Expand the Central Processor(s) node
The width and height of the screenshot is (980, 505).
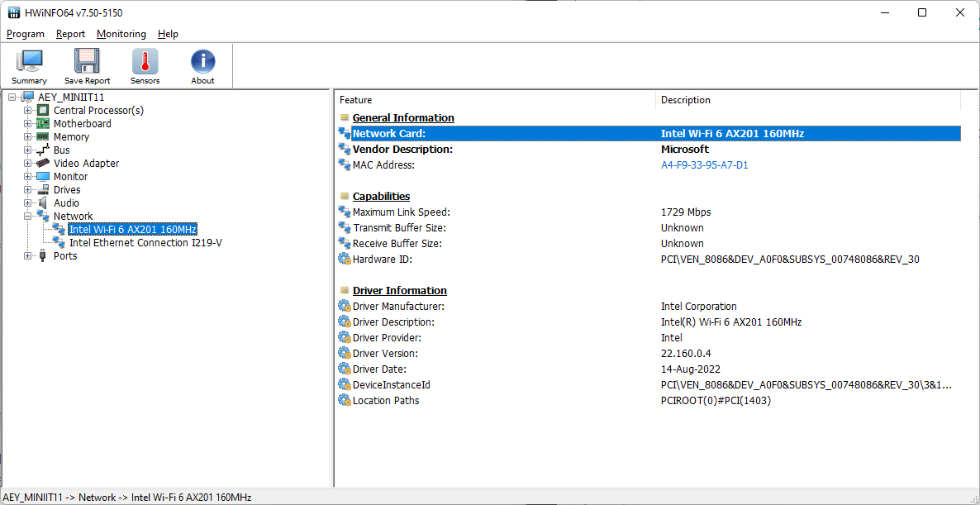coord(27,111)
